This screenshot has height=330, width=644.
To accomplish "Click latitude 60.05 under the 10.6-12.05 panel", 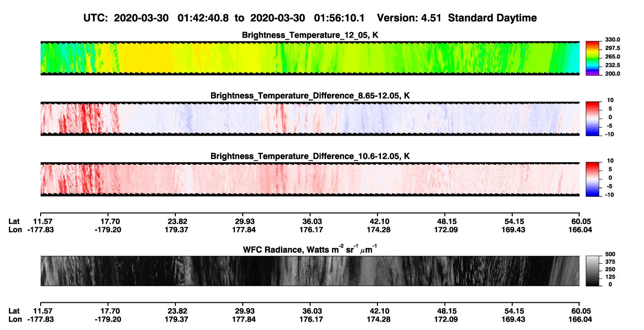I will click(582, 222).
